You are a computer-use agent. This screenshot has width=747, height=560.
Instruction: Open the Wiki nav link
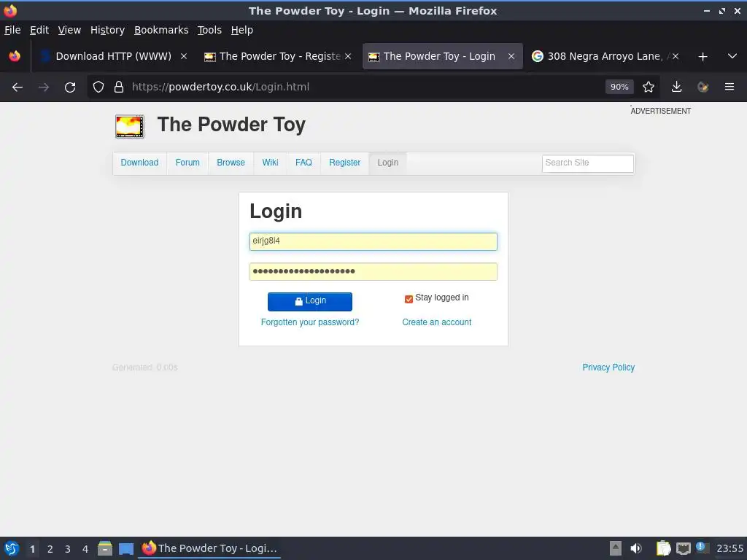pyautogui.click(x=270, y=163)
